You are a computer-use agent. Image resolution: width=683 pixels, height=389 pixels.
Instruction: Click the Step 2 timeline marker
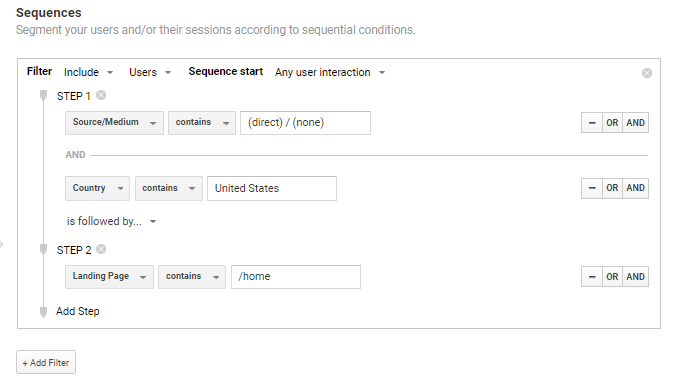click(x=43, y=250)
